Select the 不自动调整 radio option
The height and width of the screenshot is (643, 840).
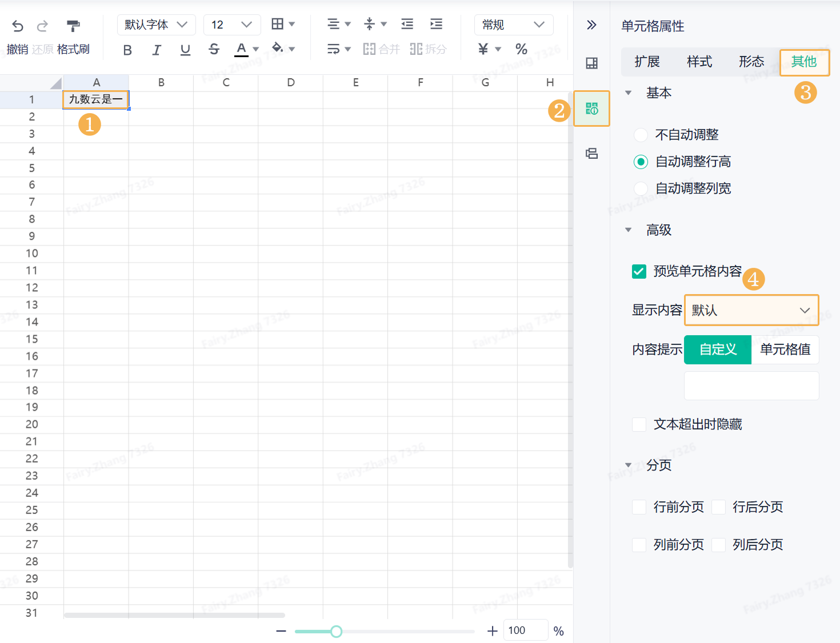click(641, 135)
